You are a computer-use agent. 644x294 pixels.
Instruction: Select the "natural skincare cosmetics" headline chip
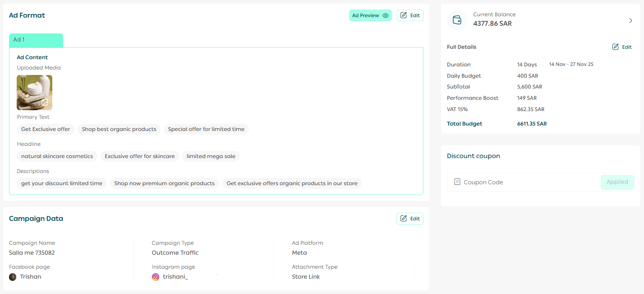(57, 156)
